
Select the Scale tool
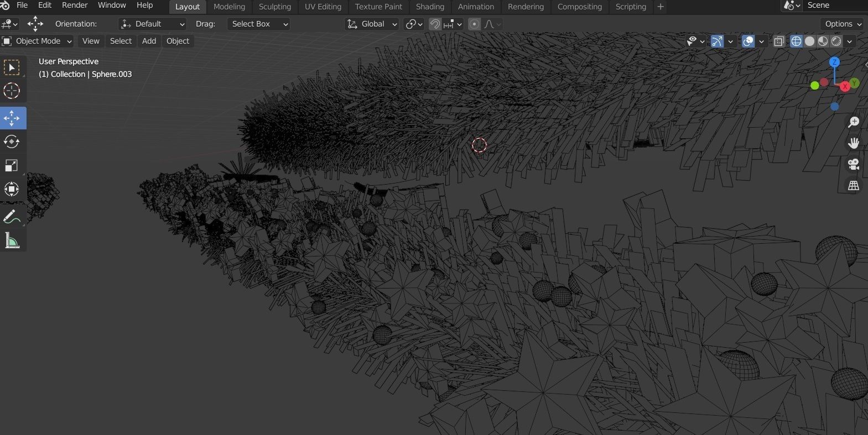click(x=12, y=166)
